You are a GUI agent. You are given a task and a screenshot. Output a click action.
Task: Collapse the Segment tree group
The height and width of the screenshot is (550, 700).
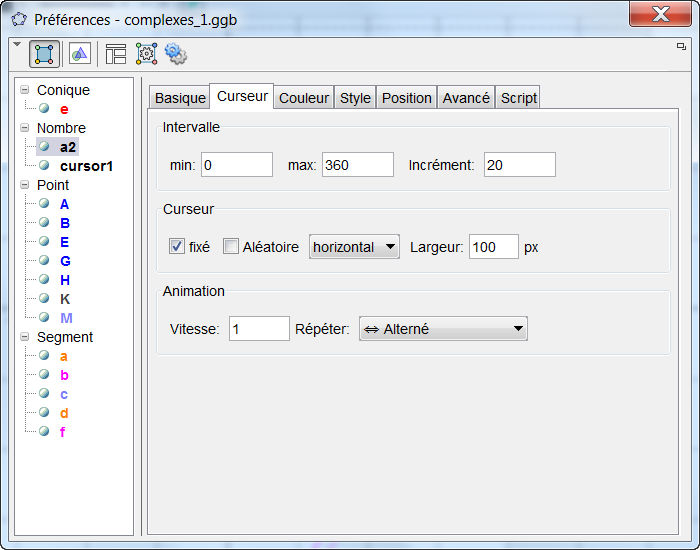[x=25, y=337]
